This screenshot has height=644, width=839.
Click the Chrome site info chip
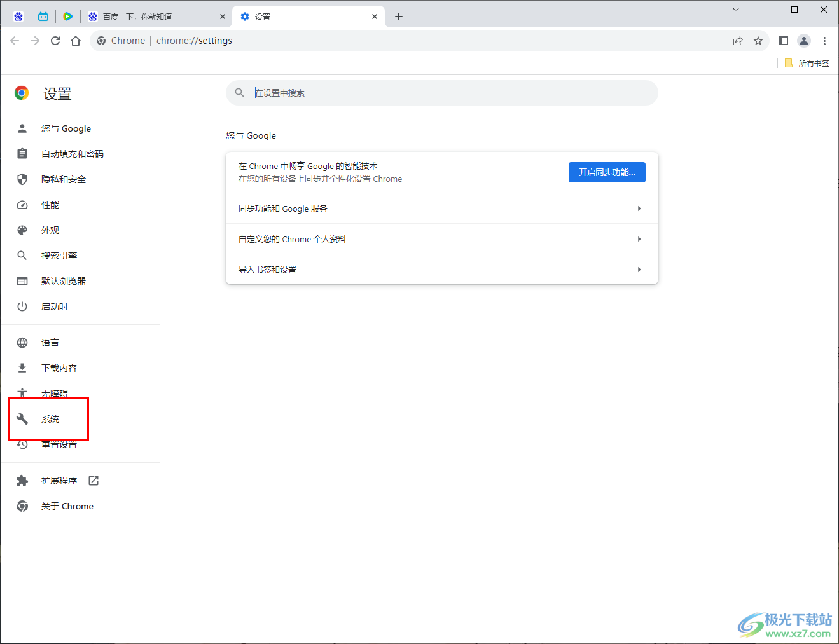coord(121,41)
